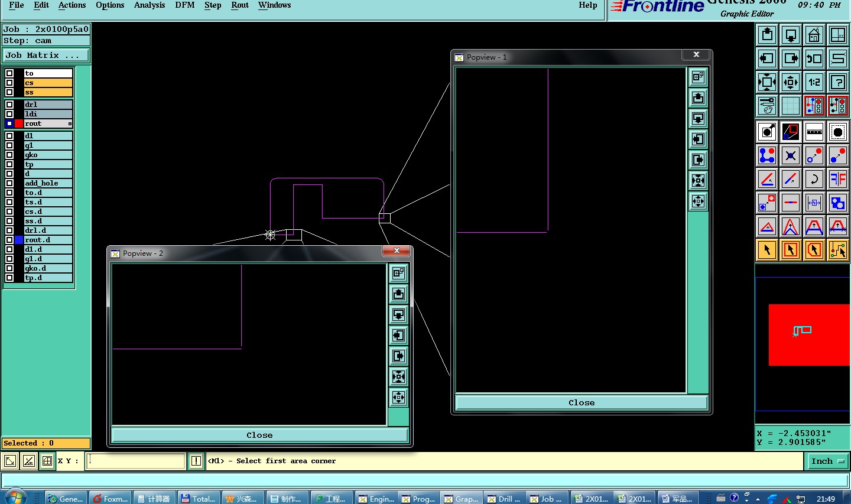Screen dimensions: 851x504
Task: Click the zoom in expand icon
Action: (x=767, y=82)
